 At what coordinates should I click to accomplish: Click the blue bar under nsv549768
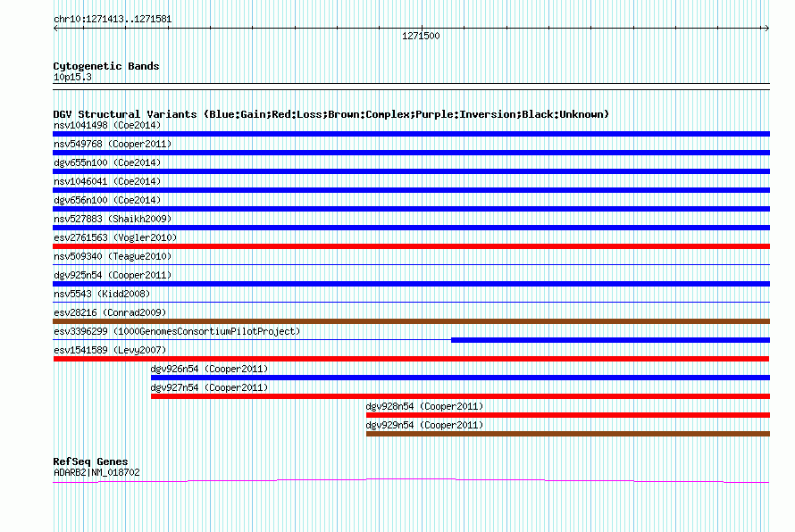[x=411, y=153]
